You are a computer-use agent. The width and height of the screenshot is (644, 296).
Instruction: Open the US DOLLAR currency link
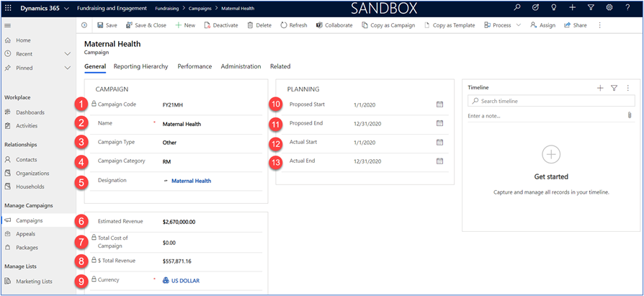tap(186, 281)
